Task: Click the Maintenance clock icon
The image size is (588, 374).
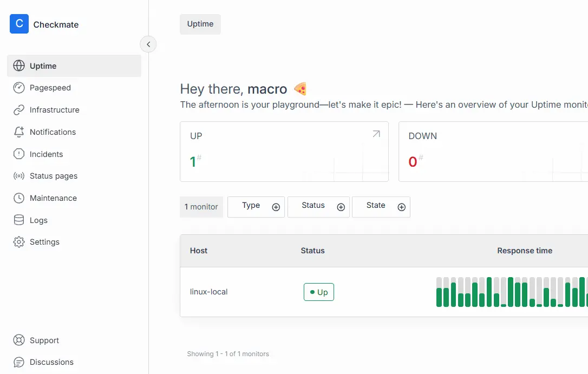Action: (19, 198)
